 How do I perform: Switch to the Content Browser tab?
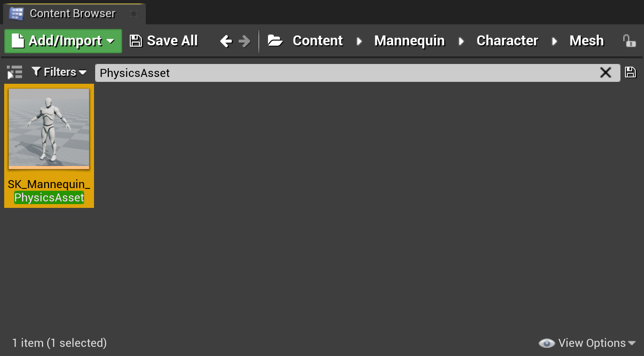(x=72, y=13)
